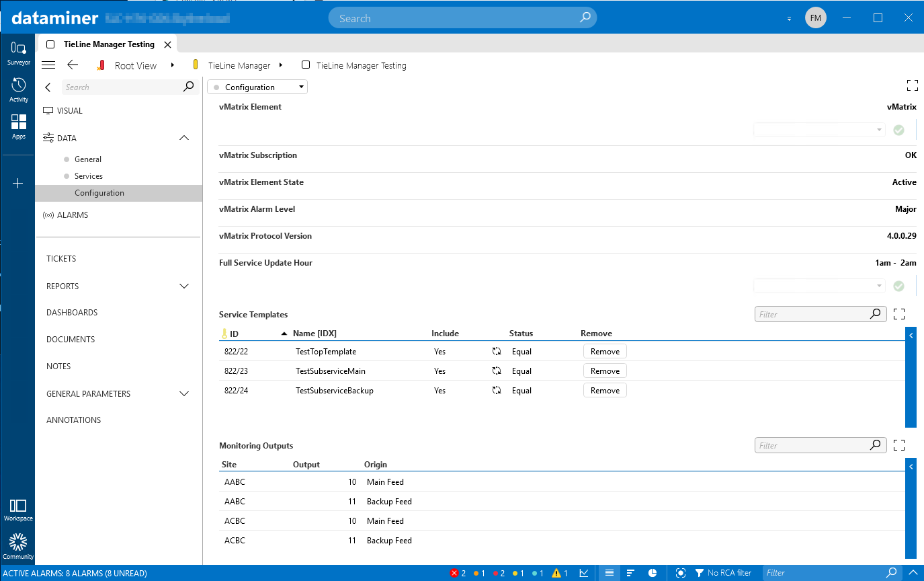Image resolution: width=924 pixels, height=581 pixels.
Task: Close the TieLine Manager Testing tab
Action: (x=168, y=44)
